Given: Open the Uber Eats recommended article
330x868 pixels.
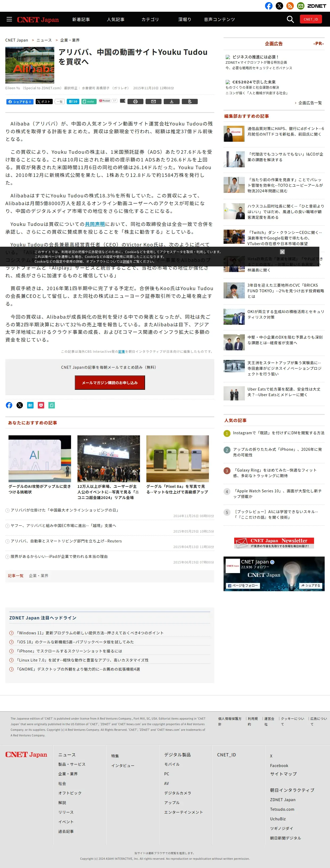Looking at the screenshot, I should (x=284, y=392).
